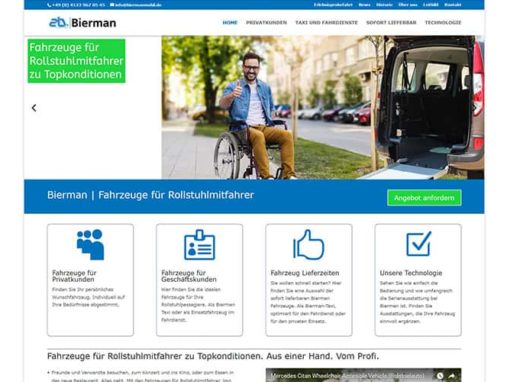Viewport: 510px width, 382px height.
Task: Click the group people icon for Privatkunden
Action: 90,245
